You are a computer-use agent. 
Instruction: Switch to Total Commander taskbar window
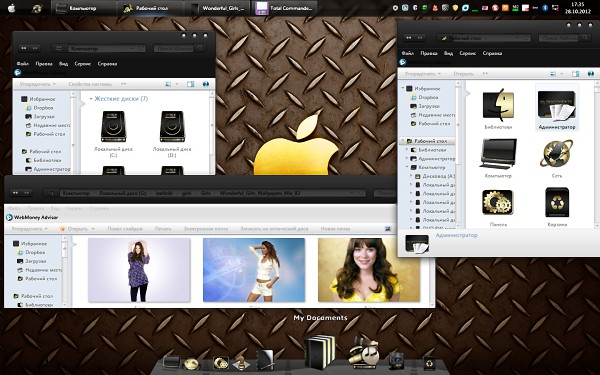[x=284, y=8]
